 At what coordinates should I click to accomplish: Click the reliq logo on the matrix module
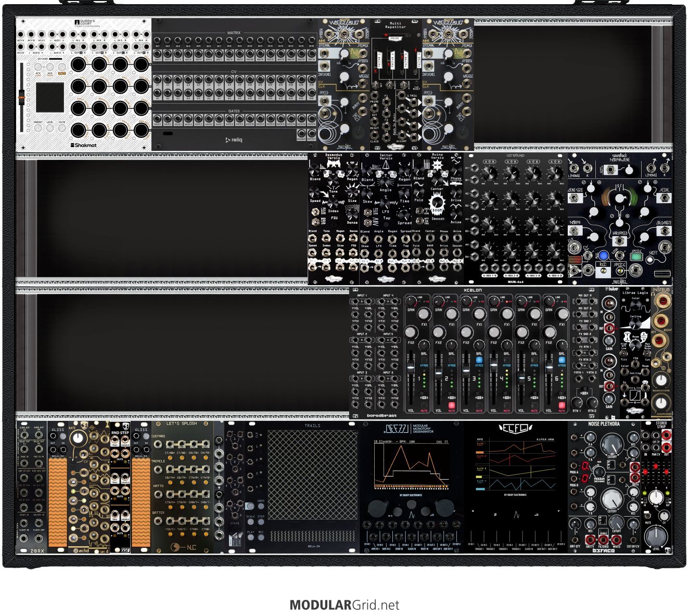[x=234, y=139]
